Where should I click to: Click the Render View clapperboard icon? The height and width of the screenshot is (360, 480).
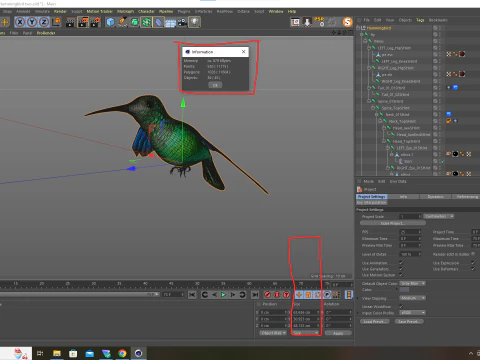[x=71, y=22]
